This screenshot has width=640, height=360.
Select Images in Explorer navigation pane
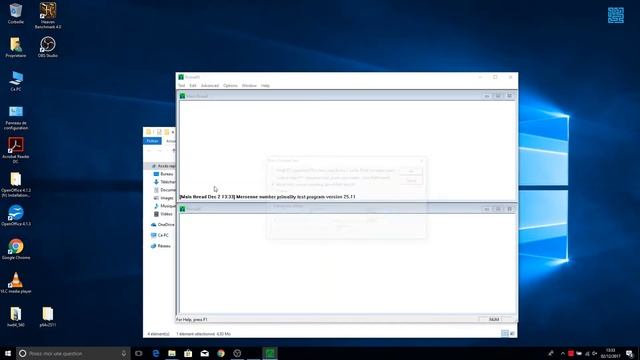point(164,198)
